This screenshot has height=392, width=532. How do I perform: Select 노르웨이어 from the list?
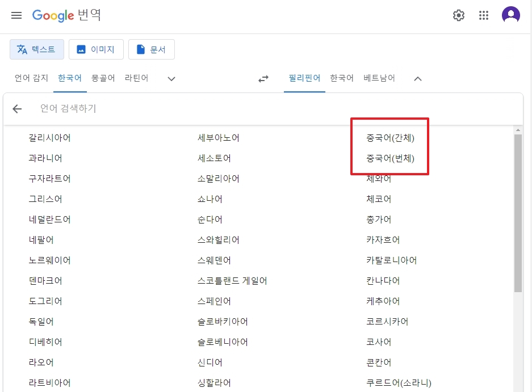49,260
